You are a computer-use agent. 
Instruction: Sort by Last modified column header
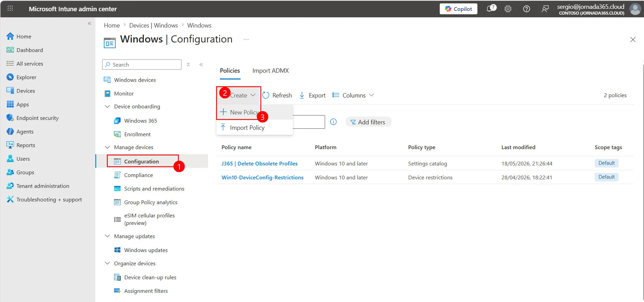pyautogui.click(x=518, y=147)
